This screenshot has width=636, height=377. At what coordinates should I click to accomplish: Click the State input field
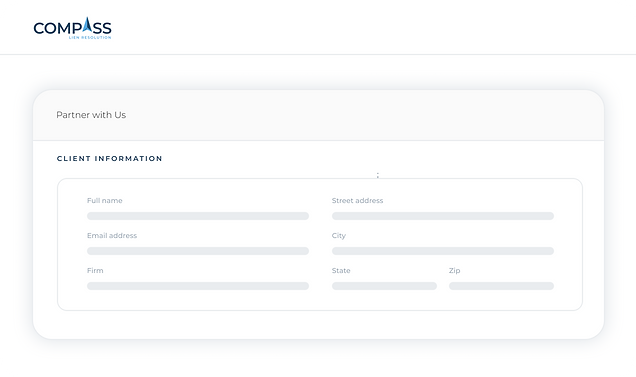[x=385, y=286]
